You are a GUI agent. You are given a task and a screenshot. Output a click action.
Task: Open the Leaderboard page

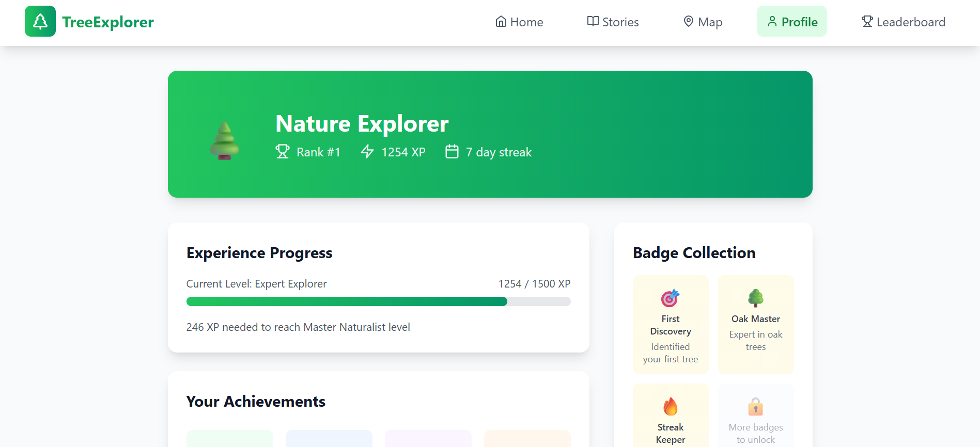pyautogui.click(x=904, y=22)
